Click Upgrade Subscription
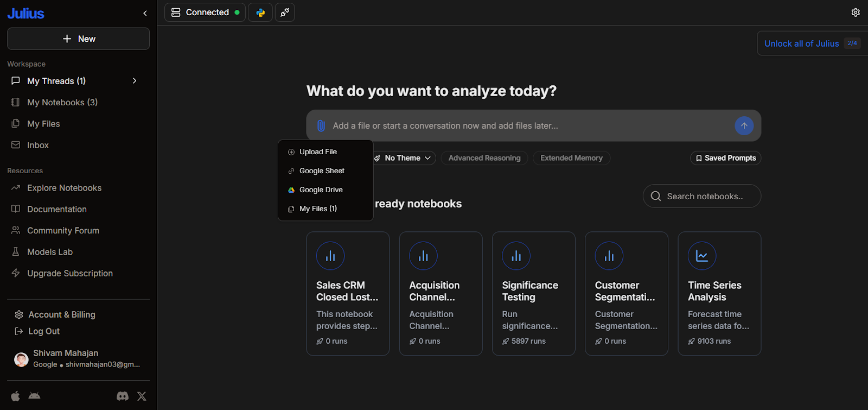The height and width of the screenshot is (410, 868). point(70,273)
